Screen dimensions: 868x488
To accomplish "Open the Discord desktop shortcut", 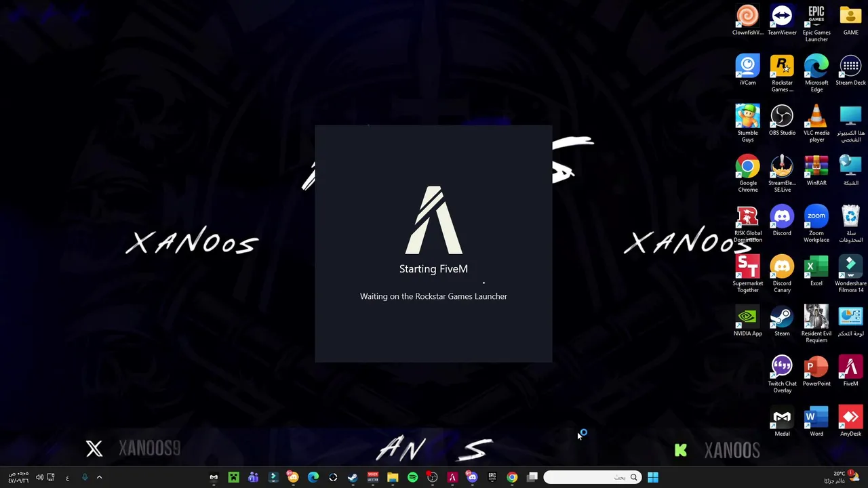I will (x=782, y=221).
